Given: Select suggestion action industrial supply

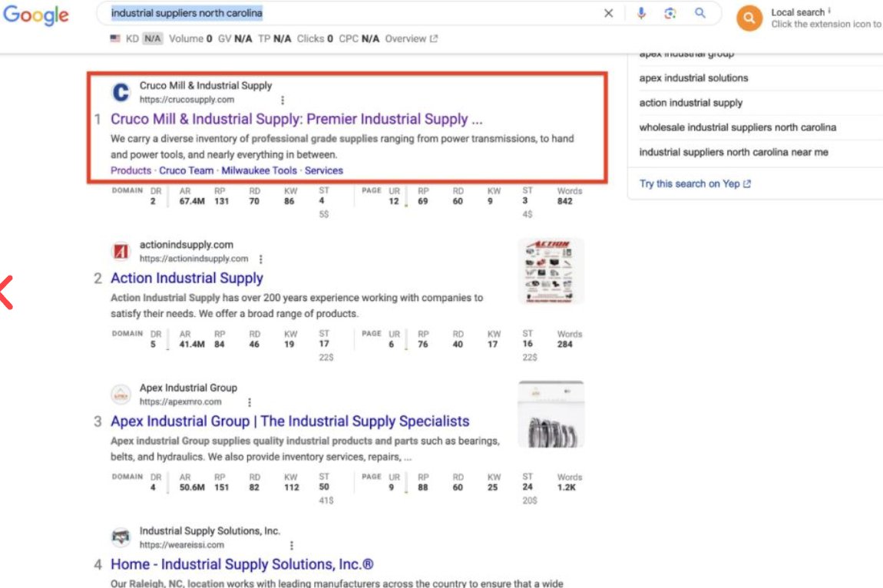Looking at the screenshot, I should coord(691,103).
